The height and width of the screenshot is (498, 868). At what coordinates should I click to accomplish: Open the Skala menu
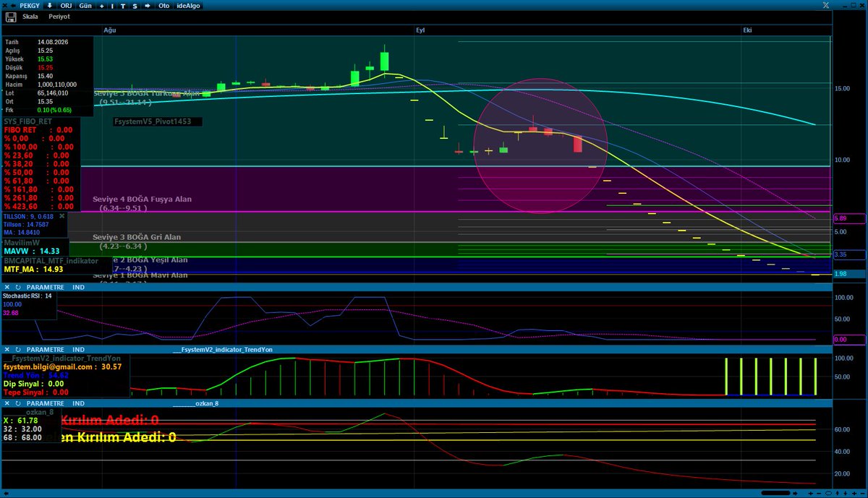pos(31,15)
